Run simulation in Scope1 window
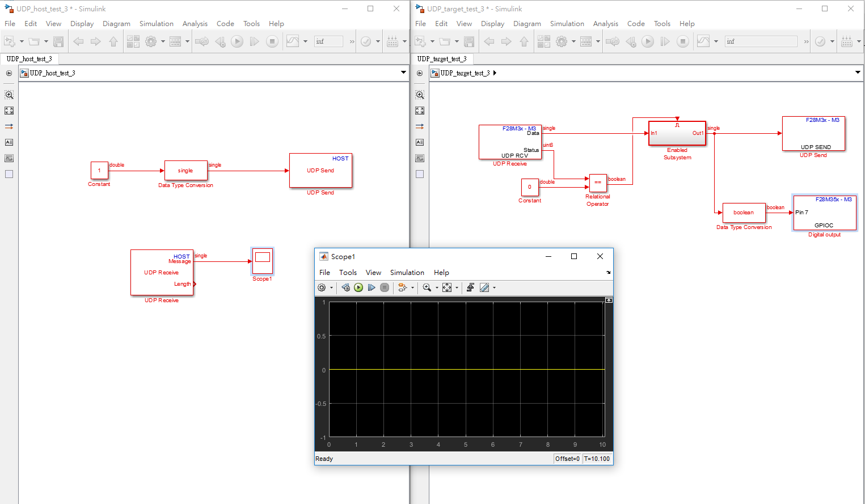This screenshot has width=865, height=504. pos(358,287)
